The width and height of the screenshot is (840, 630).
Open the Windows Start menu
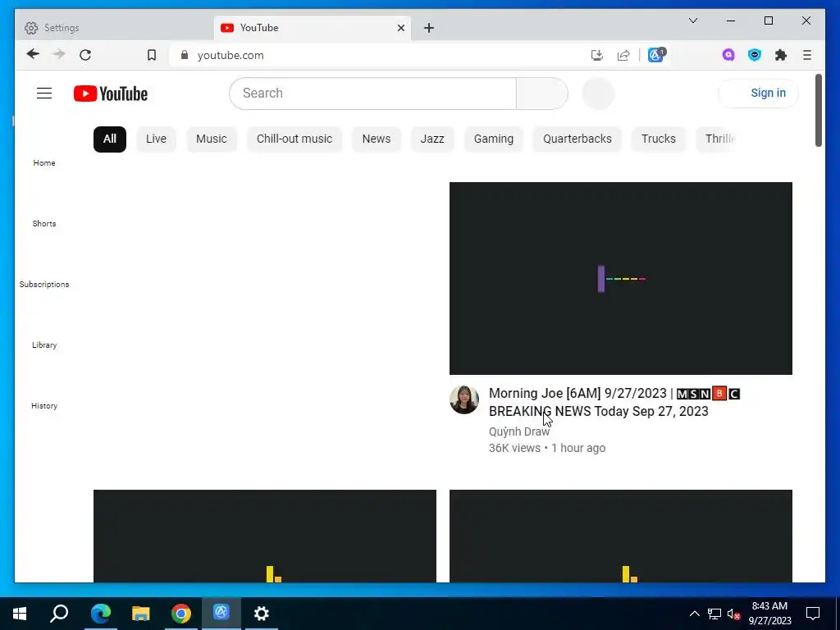pyautogui.click(x=20, y=614)
